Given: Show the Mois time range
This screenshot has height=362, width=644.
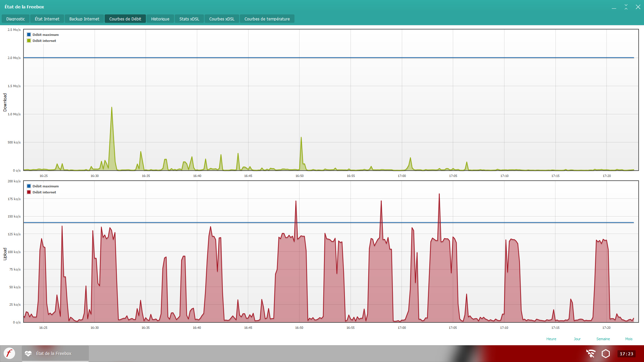Looking at the screenshot, I should [629, 339].
